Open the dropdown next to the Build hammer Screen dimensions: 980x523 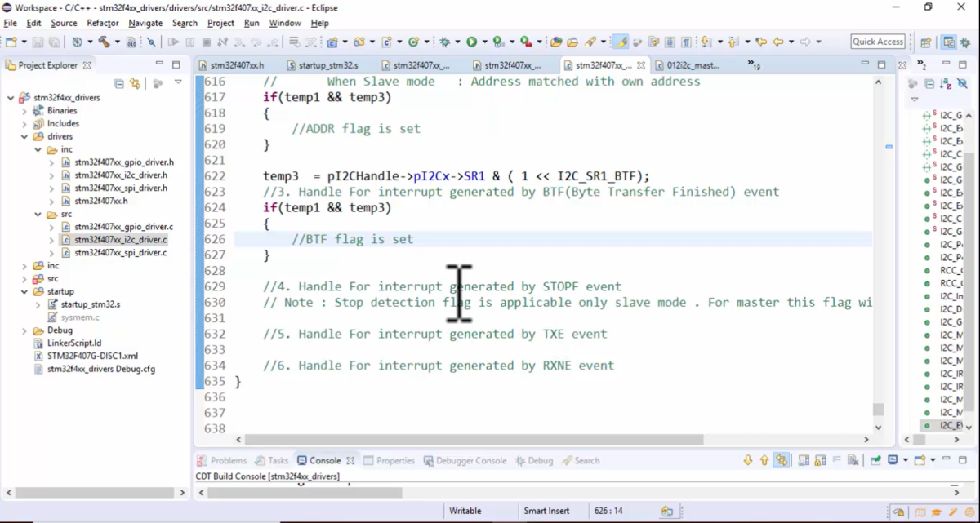(x=118, y=42)
